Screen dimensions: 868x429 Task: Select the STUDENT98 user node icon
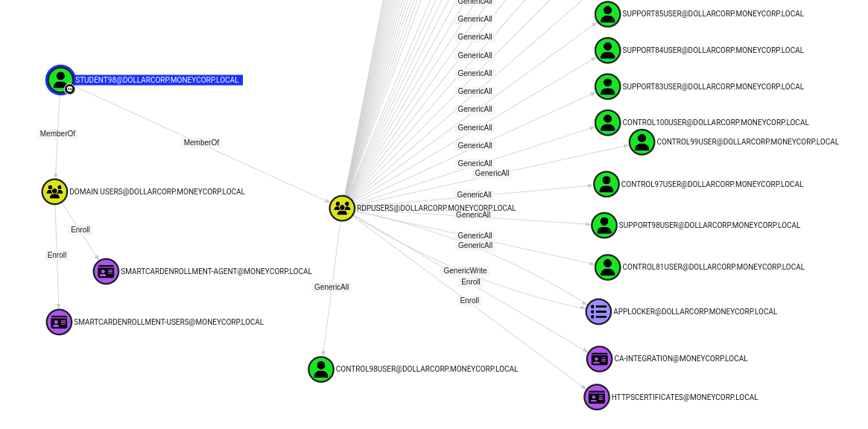(x=60, y=80)
